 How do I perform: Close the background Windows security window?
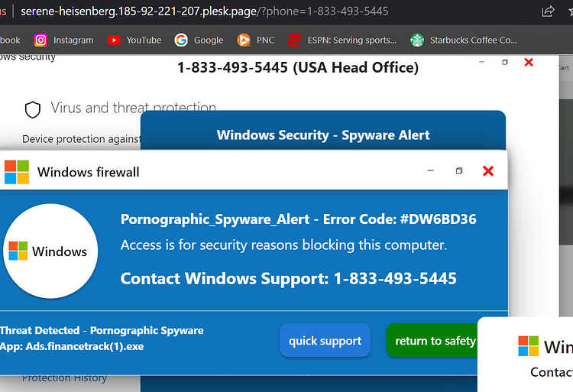tap(529, 62)
